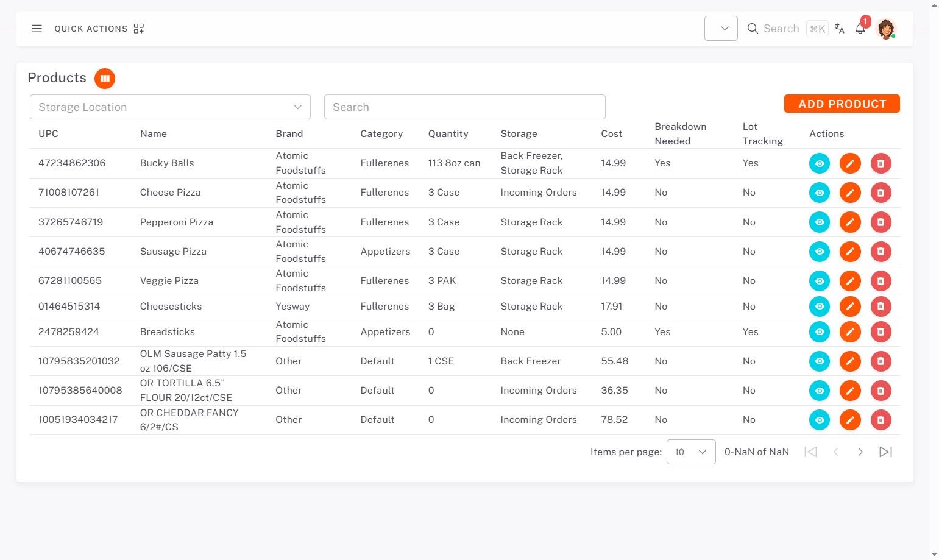View the OR TORTILLA product
The height and width of the screenshot is (560, 939).
(820, 391)
